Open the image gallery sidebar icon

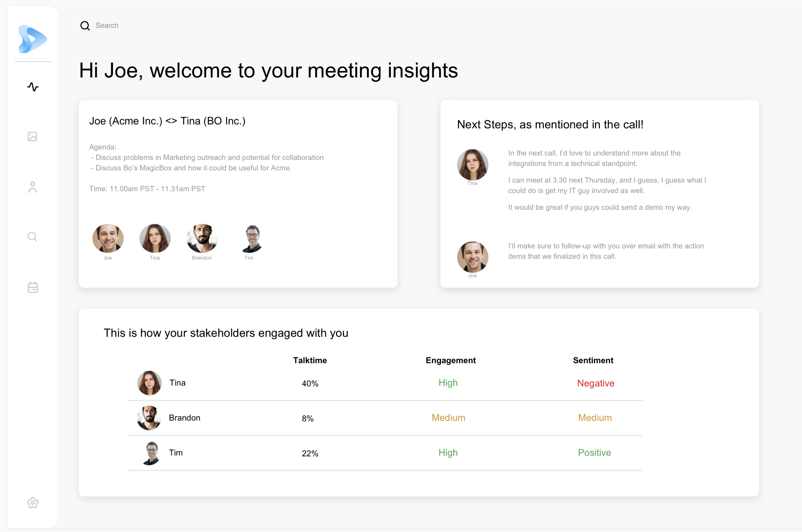click(32, 136)
